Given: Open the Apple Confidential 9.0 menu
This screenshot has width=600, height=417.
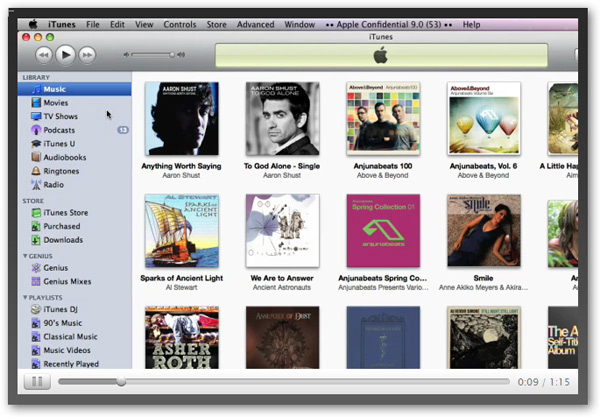Looking at the screenshot, I should (389, 24).
